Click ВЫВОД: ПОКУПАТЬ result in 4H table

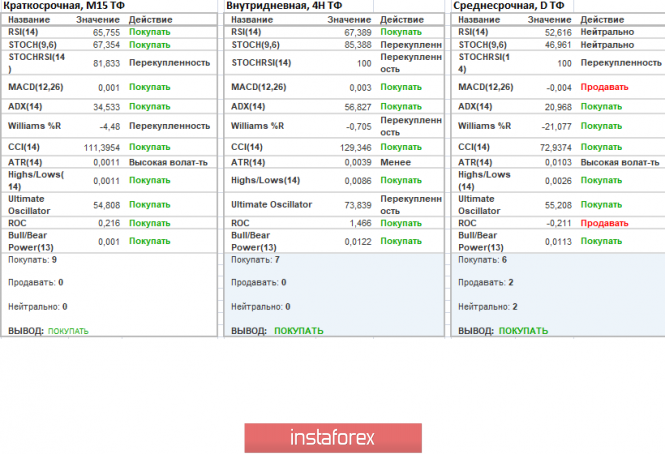[x=277, y=331]
